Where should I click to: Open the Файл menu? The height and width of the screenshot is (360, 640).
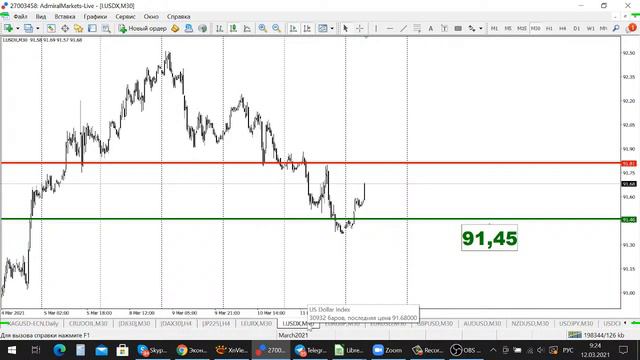[20, 17]
